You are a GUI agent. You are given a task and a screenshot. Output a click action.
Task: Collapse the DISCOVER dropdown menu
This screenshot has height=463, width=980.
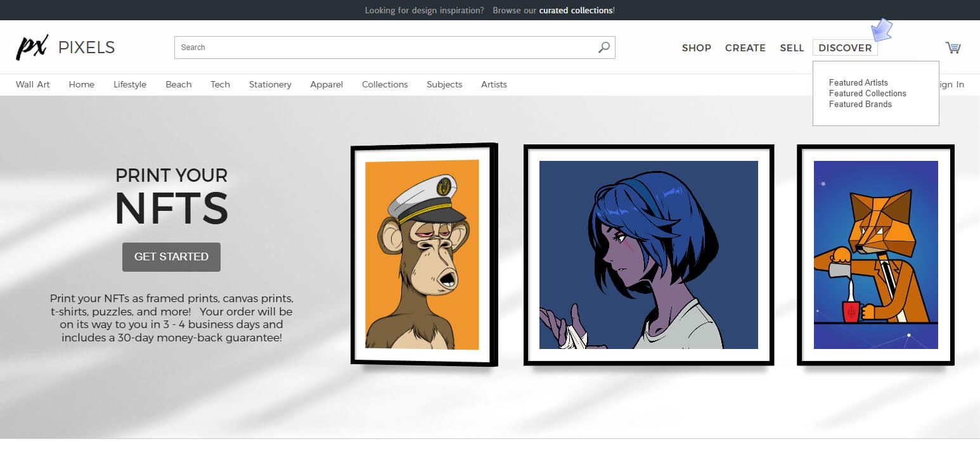[845, 48]
